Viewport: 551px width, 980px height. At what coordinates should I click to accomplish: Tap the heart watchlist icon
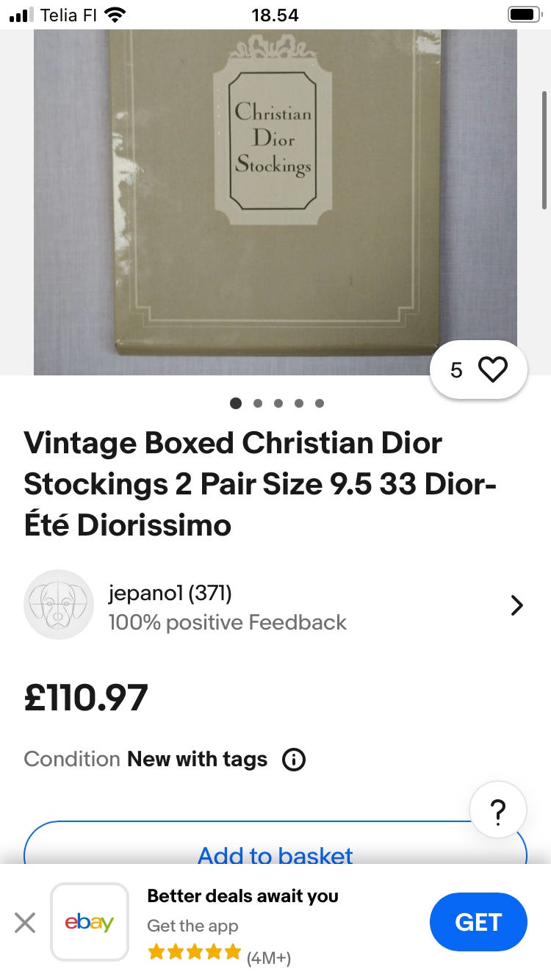point(492,370)
